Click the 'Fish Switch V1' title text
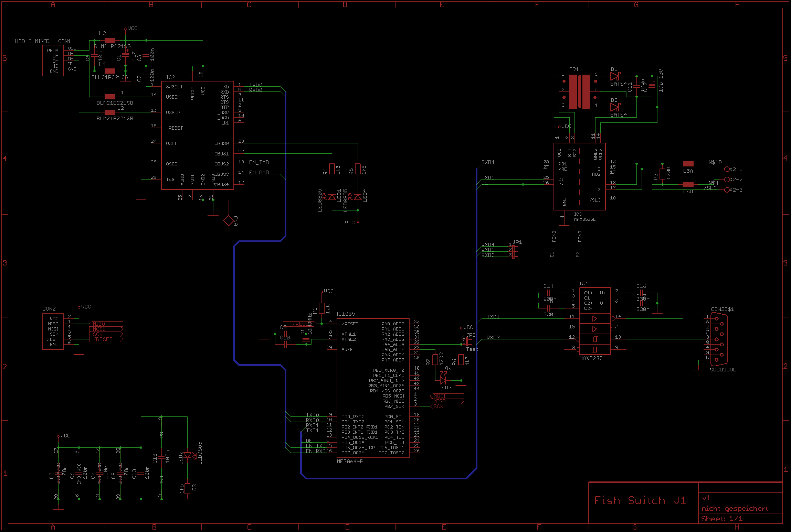This screenshot has width=791, height=532. [640, 500]
